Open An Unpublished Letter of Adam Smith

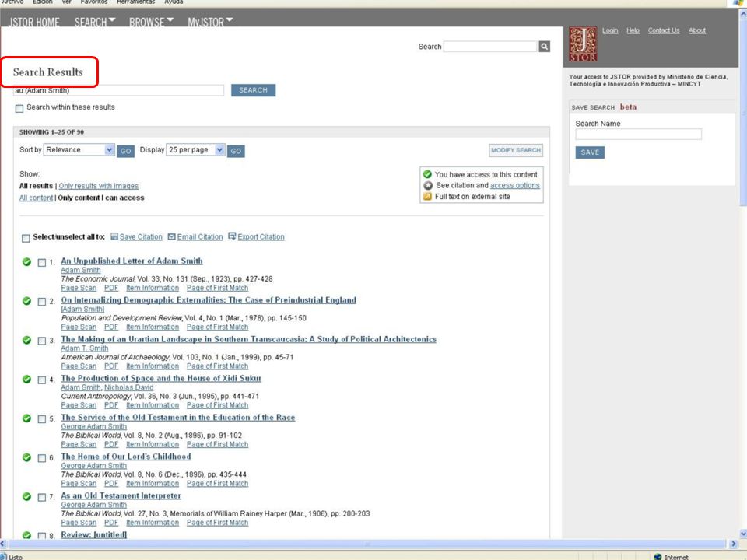[x=132, y=261]
